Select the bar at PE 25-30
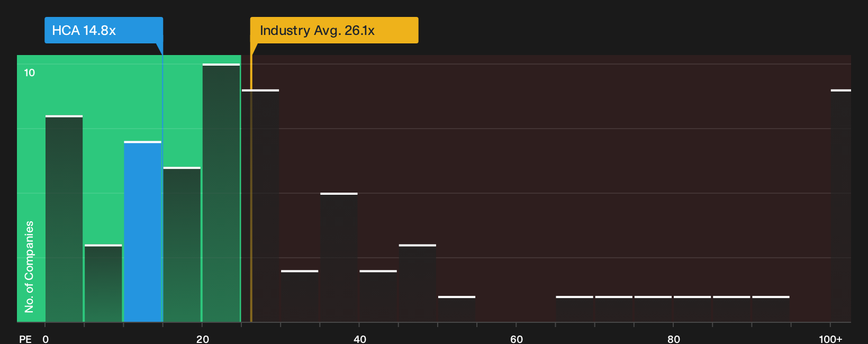The image size is (868, 344). click(260, 206)
